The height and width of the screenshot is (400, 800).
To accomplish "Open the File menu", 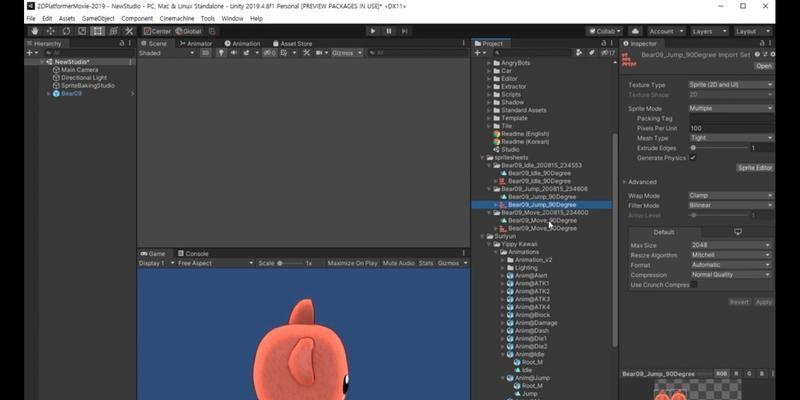I will 31,18.
